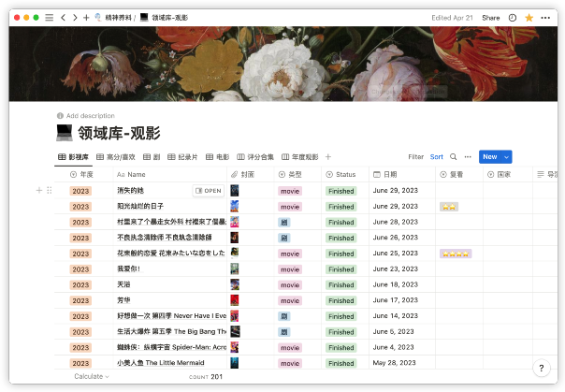The height and width of the screenshot is (392, 565).
Task: Click the add-row plus icon beside first row
Action: (39, 190)
